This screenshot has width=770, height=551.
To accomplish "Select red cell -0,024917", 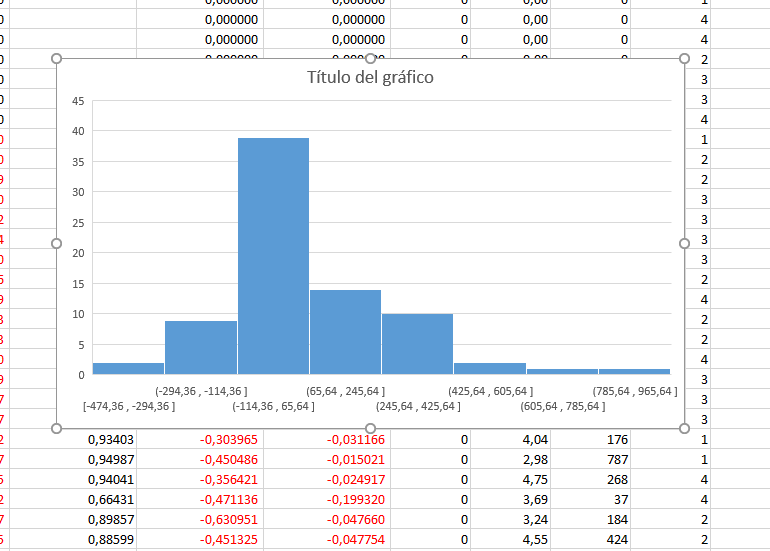I will tap(327, 479).
